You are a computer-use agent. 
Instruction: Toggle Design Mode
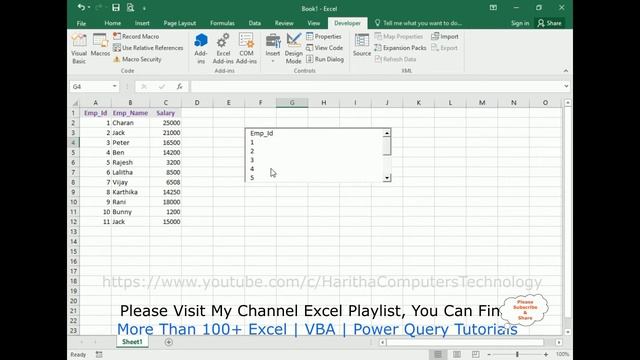pyautogui.click(x=293, y=49)
